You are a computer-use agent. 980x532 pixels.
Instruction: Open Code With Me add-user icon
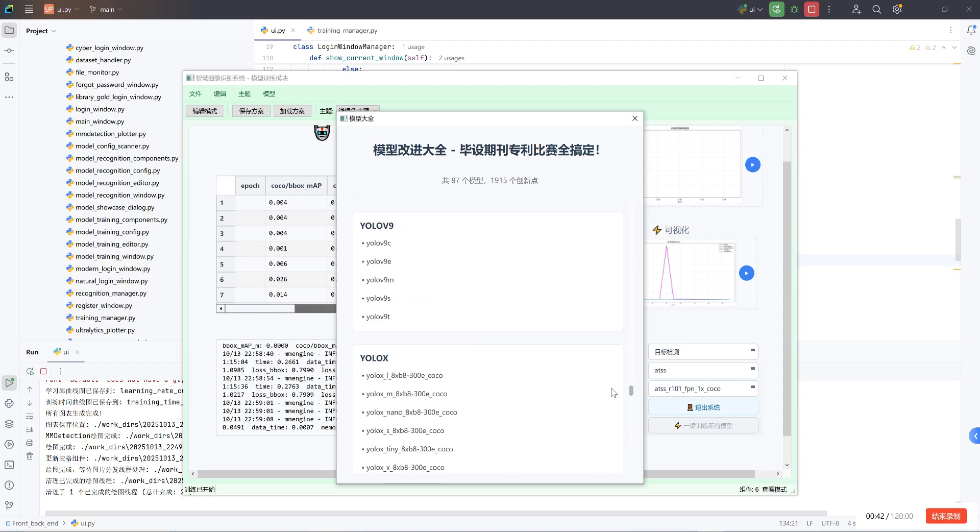[x=856, y=9]
